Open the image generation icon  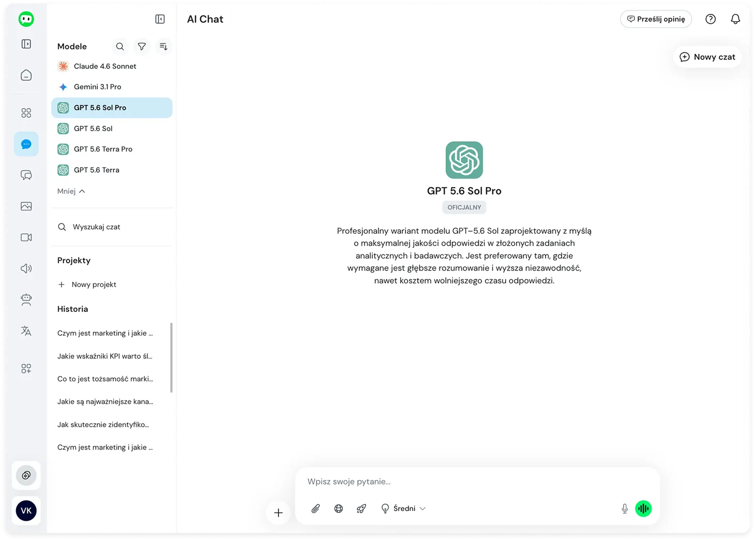(26, 206)
